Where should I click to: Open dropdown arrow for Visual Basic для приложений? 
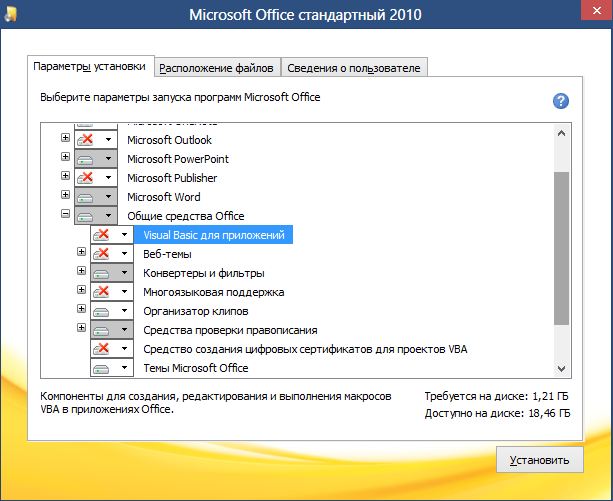pyautogui.click(x=124, y=234)
